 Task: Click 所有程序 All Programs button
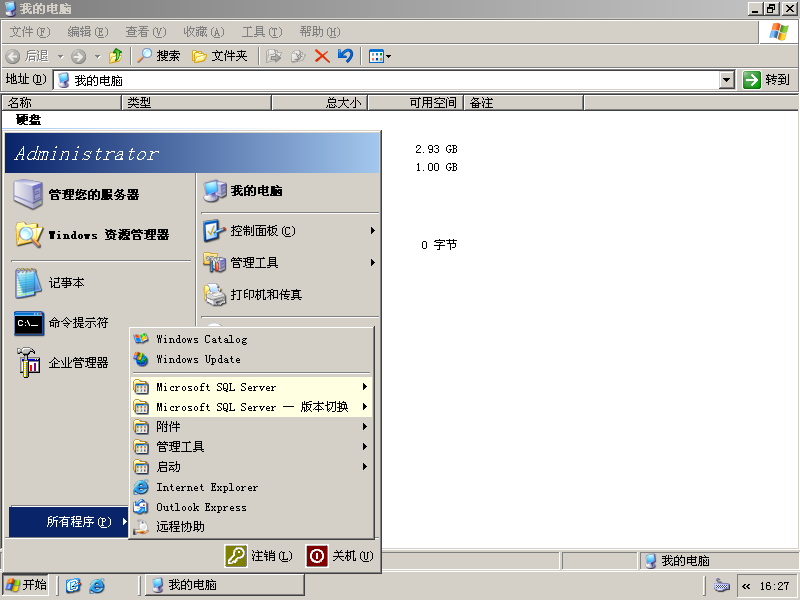point(69,521)
